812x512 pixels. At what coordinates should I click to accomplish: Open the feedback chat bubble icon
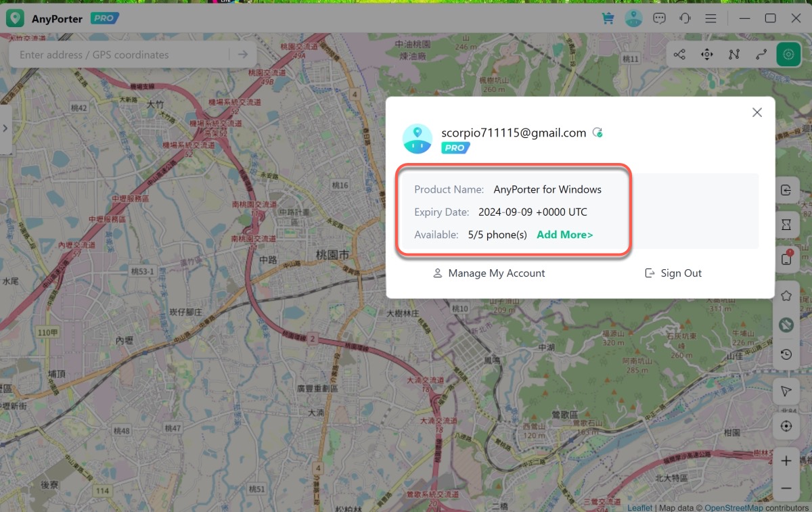tap(660, 18)
